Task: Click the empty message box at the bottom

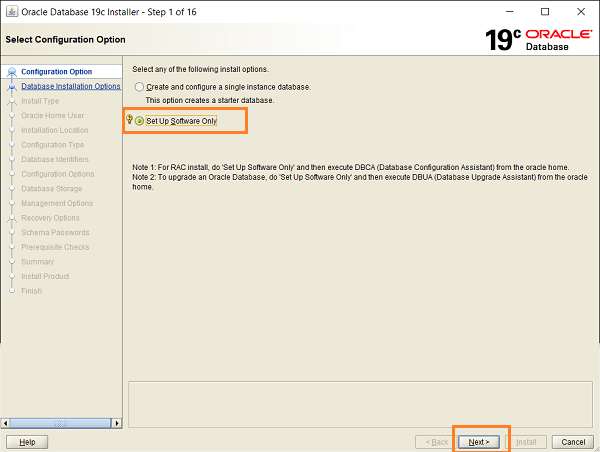Action: (360, 404)
